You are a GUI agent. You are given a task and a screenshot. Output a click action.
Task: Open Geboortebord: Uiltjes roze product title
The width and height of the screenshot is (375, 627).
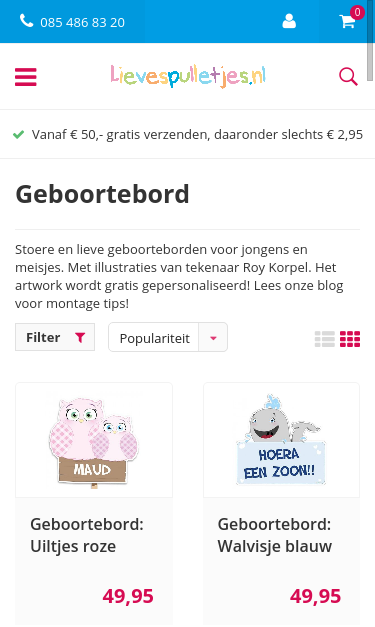87,535
